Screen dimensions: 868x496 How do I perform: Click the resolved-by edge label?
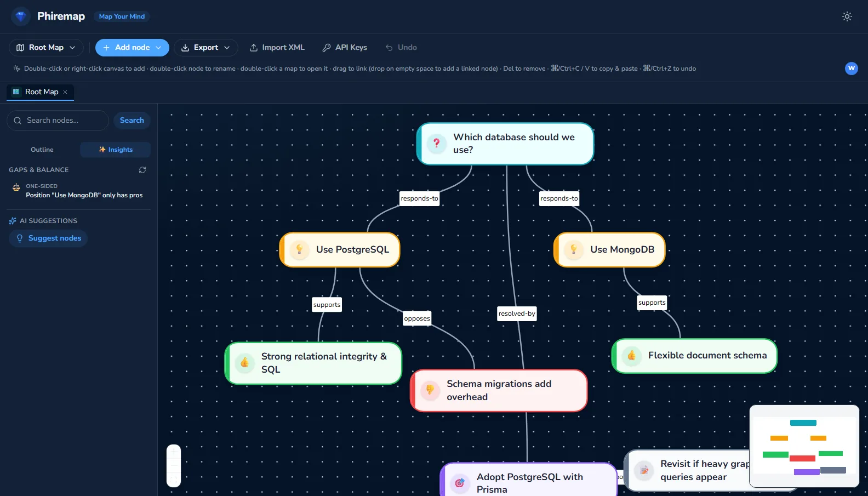[517, 313]
